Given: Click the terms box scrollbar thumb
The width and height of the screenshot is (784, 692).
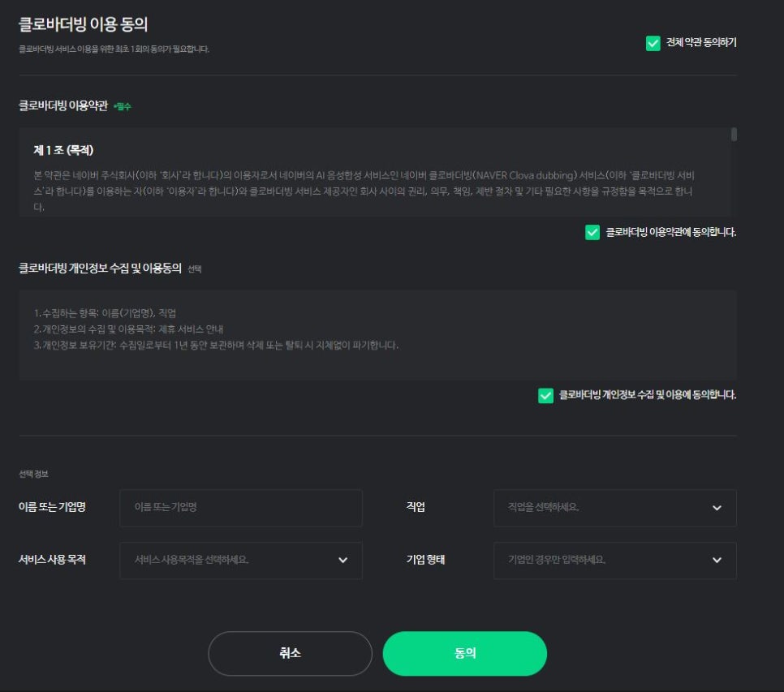Looking at the screenshot, I should pyautogui.click(x=734, y=135).
